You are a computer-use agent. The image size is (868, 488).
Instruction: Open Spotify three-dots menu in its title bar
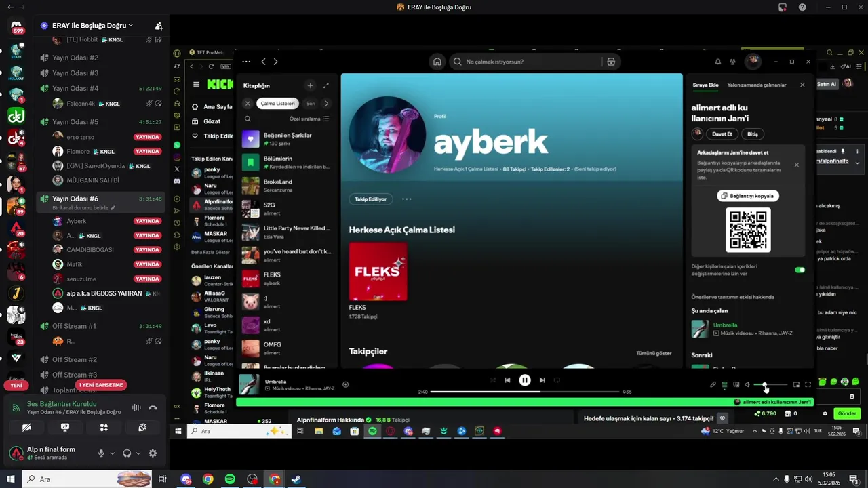click(246, 62)
